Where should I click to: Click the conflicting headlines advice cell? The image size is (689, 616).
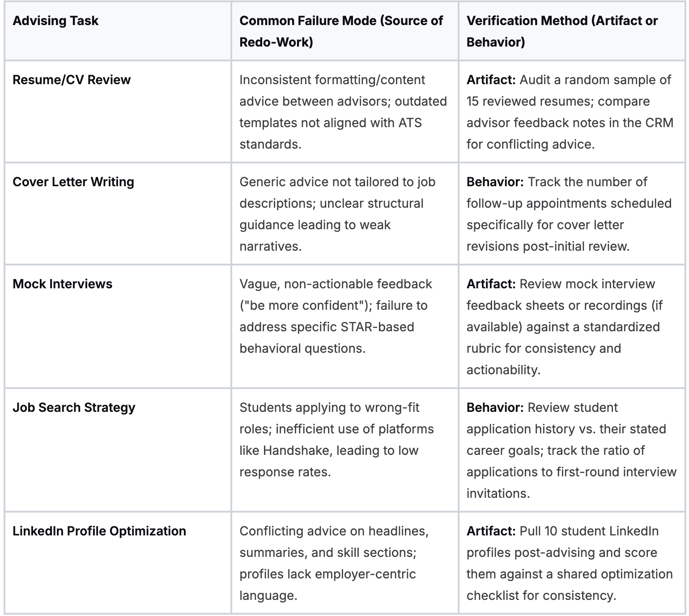click(x=334, y=563)
